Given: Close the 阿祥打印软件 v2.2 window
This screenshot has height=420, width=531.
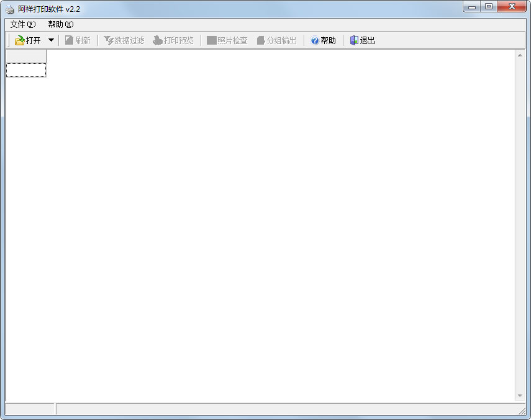Looking at the screenshot, I should pyautogui.click(x=512, y=7).
